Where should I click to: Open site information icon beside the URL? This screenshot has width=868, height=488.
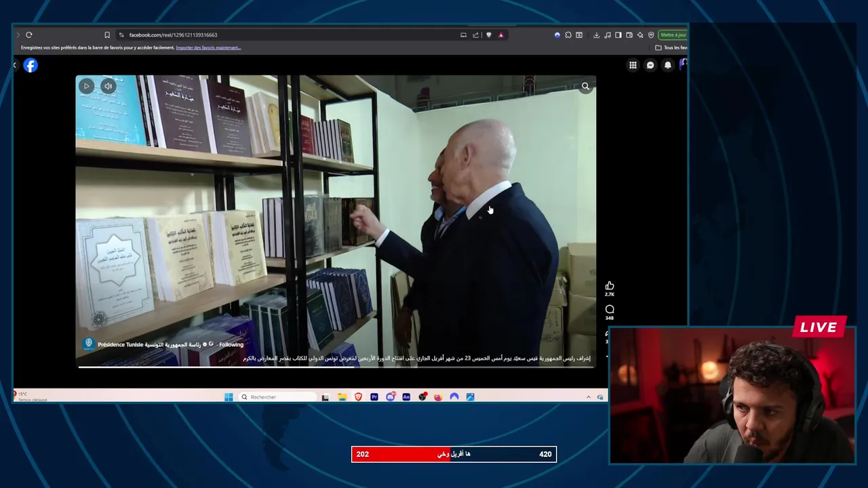click(x=121, y=35)
